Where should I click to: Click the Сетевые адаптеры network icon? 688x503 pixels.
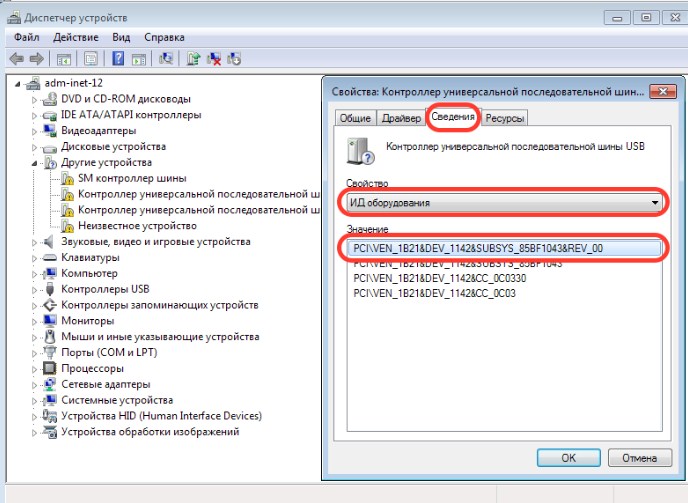pyautogui.click(x=50, y=384)
